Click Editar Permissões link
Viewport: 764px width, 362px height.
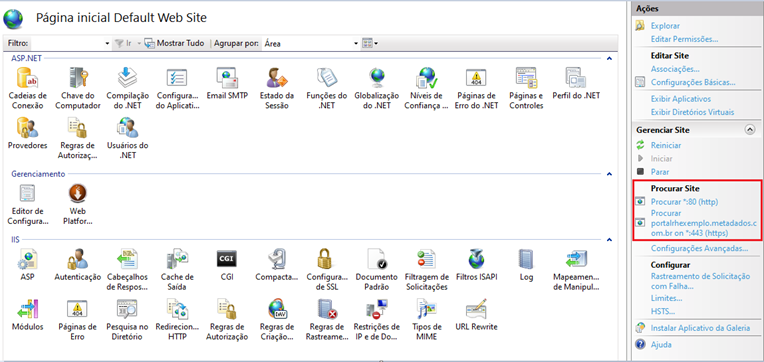(684, 39)
